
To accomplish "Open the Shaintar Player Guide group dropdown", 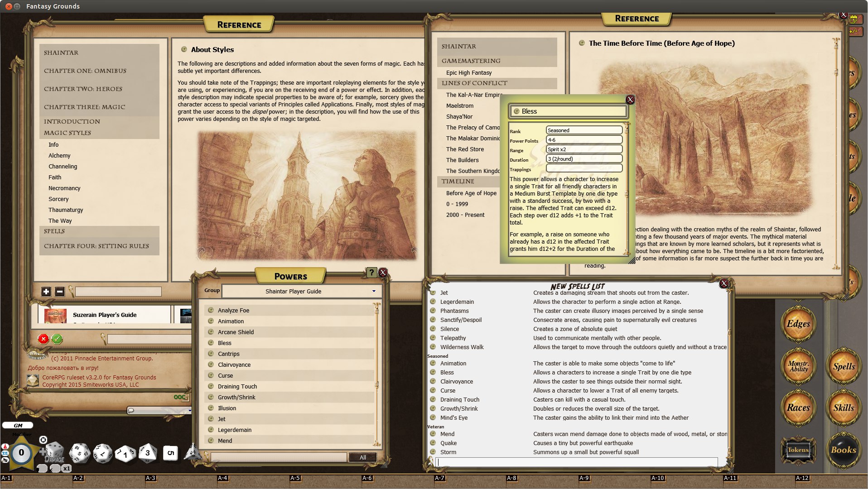I will click(x=301, y=291).
